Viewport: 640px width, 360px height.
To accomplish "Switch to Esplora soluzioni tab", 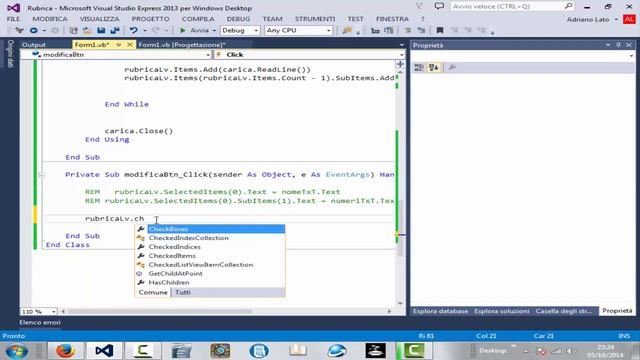I will click(x=502, y=311).
